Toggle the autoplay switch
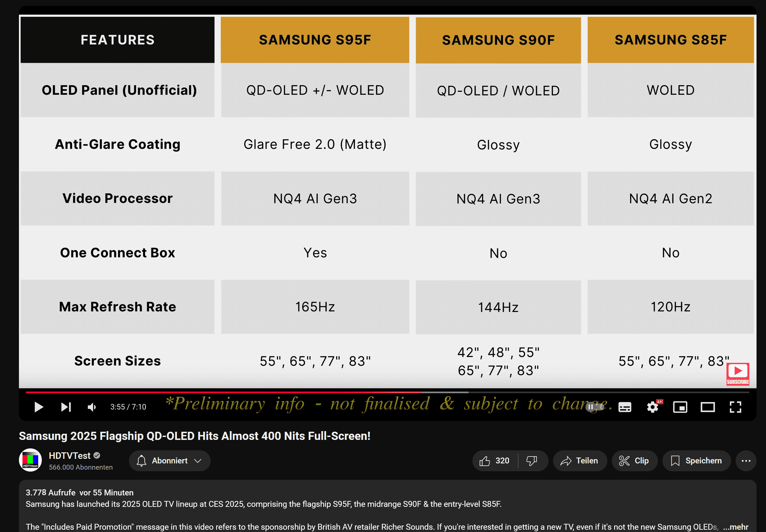The image size is (766, 532). (x=595, y=407)
